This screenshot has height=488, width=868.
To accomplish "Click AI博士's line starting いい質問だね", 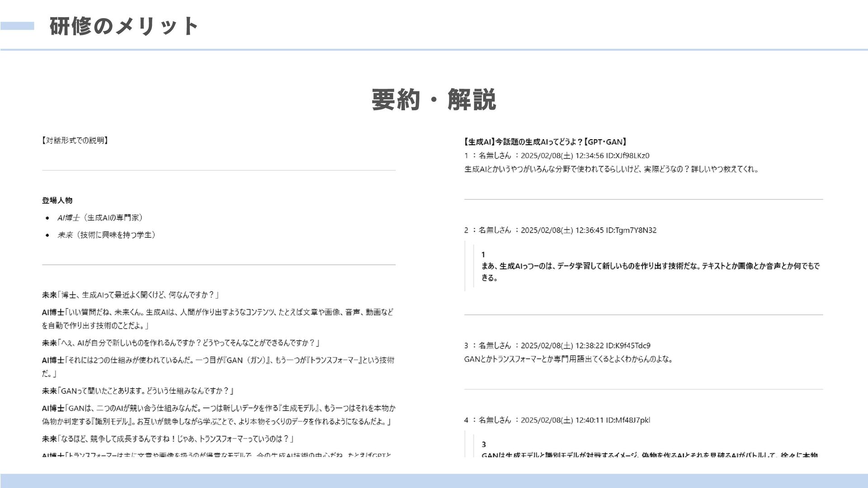I will [218, 319].
